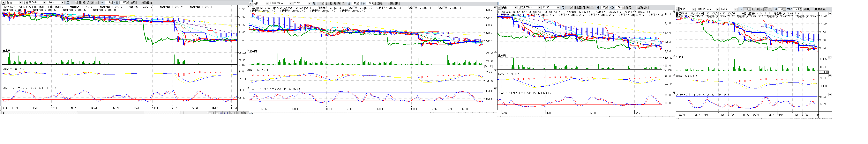Click 適用 apply button in 5-minute chart
Screen dimensions: 868x144
point(133,3)
